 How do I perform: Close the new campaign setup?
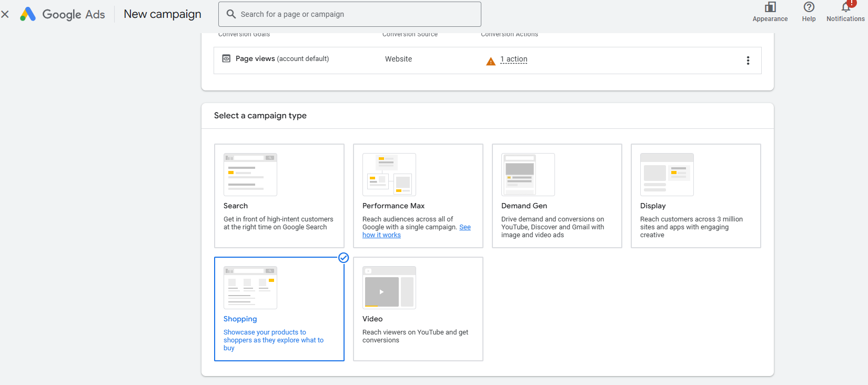[5, 14]
